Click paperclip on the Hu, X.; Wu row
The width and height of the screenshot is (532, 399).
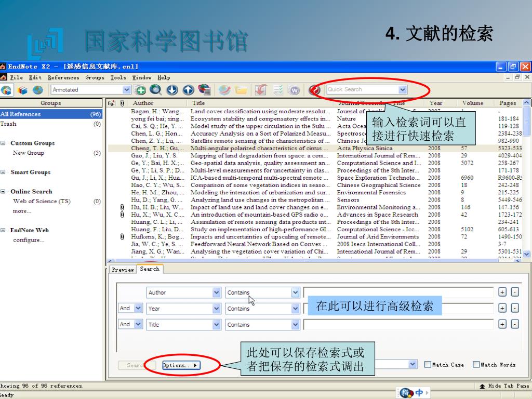[122, 215]
